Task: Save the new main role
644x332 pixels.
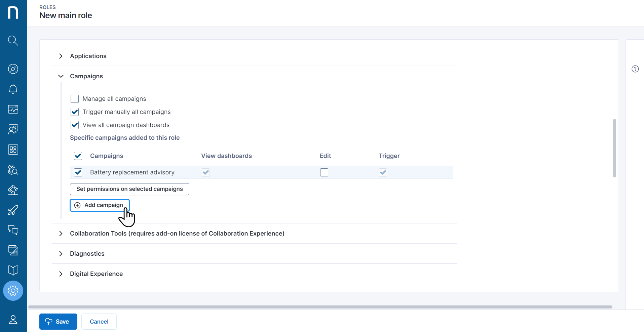Action: coord(58,321)
